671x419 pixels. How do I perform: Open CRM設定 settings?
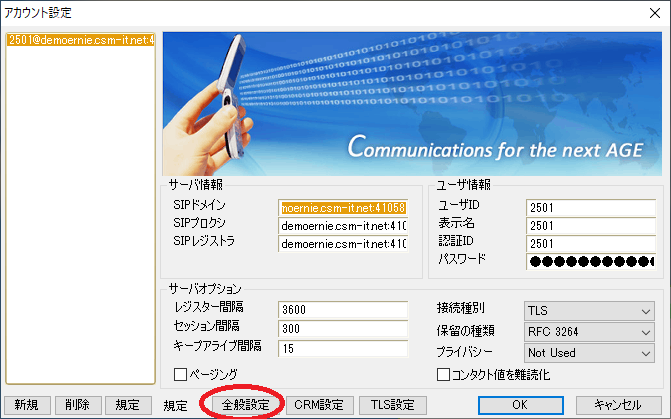[x=319, y=404]
